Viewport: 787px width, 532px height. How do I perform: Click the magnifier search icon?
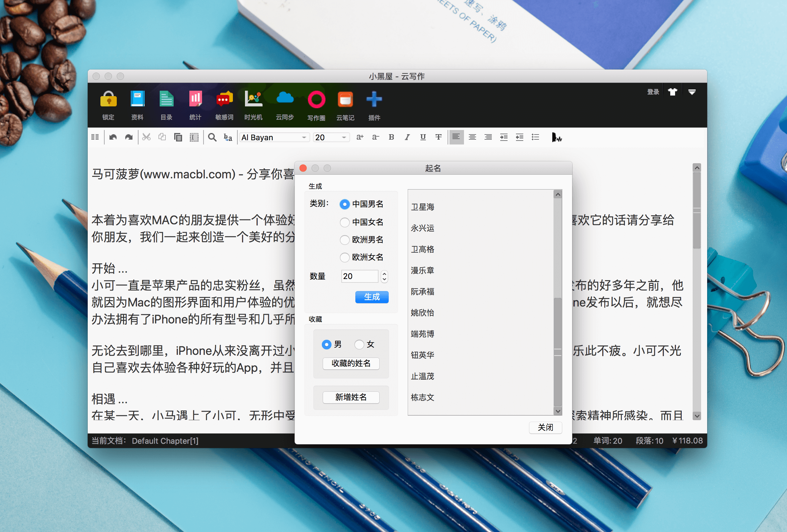(212, 137)
